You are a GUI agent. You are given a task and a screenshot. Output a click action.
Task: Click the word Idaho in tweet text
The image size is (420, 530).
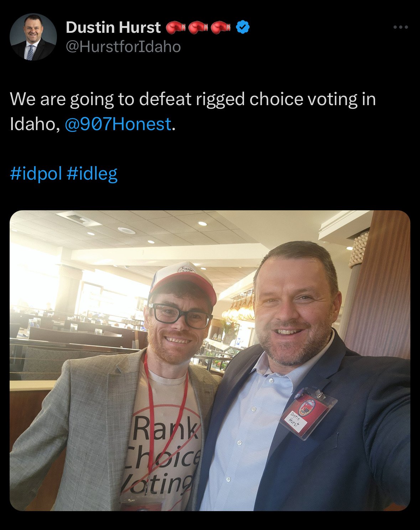(32, 124)
